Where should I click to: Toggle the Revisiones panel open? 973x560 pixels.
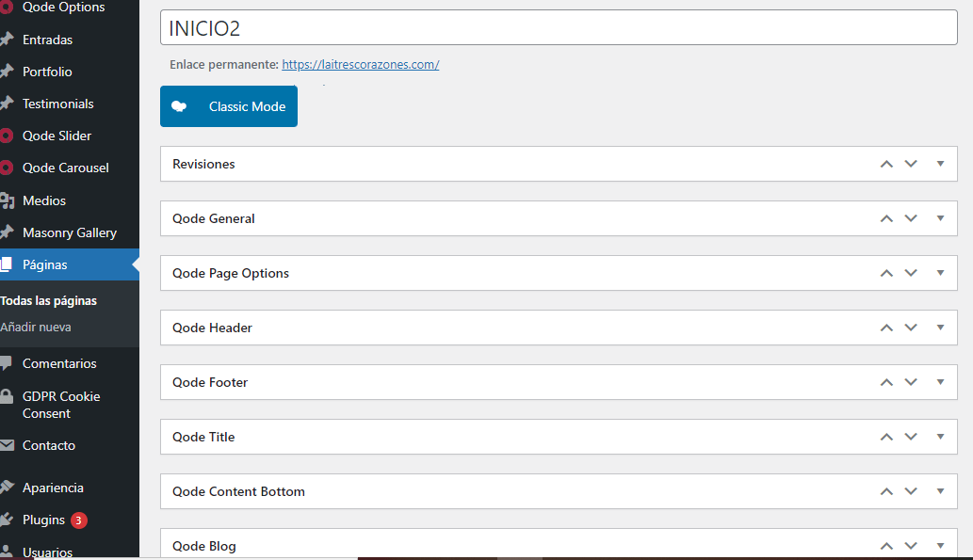[941, 164]
